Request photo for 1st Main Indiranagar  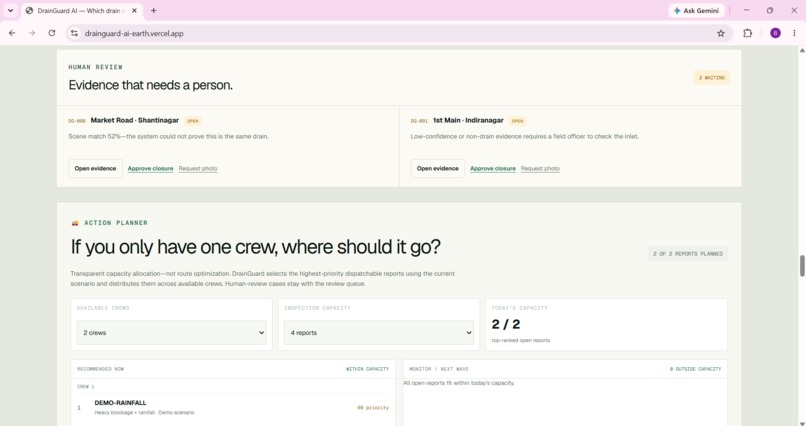click(x=540, y=169)
